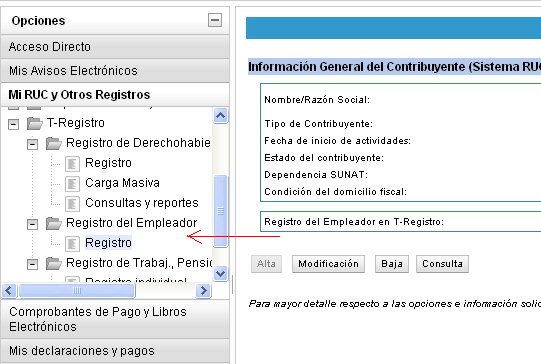Image resolution: width=541 pixels, height=364 pixels.
Task: Click Registro del Empleador en T-Registro label
Action: pos(354,222)
